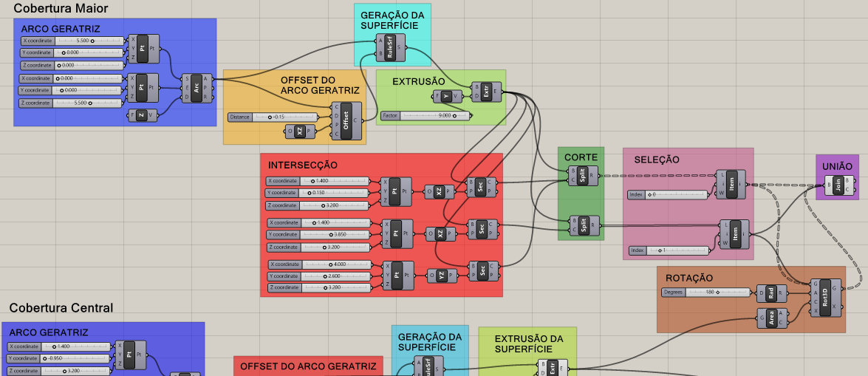Select the Join component in UNIÃO group
The width and height of the screenshot is (868, 376).
[838, 184]
